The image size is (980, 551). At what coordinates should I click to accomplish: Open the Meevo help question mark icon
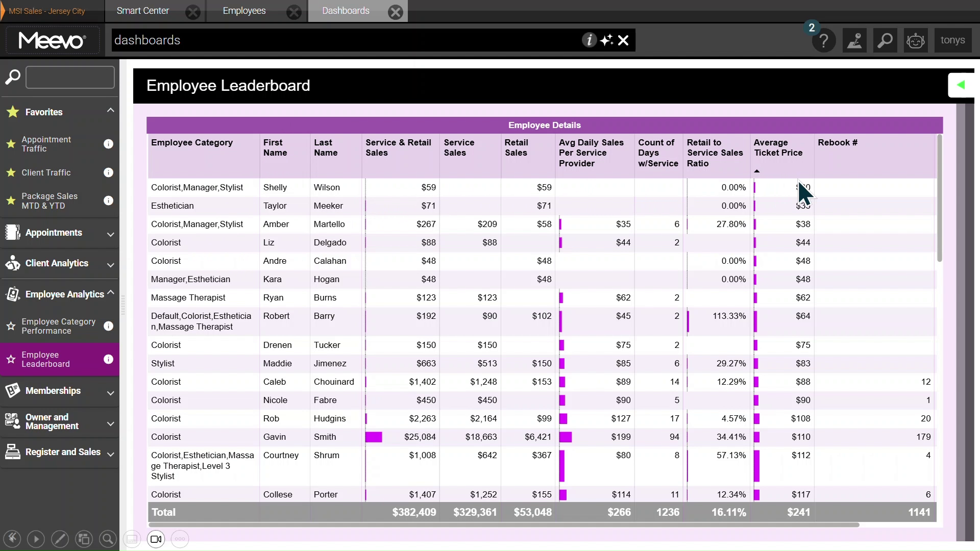(x=823, y=40)
